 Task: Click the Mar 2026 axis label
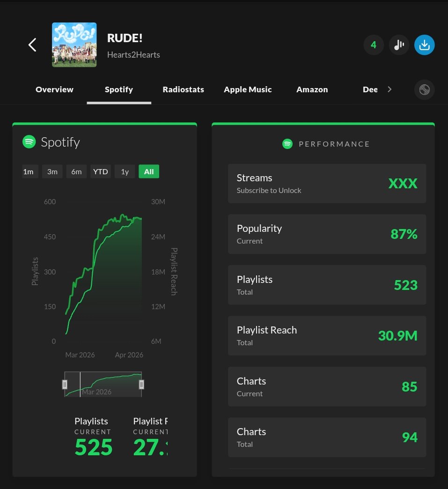[x=80, y=355]
